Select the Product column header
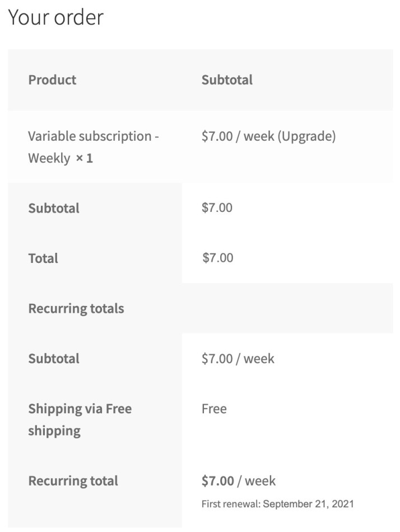 pyautogui.click(x=52, y=80)
